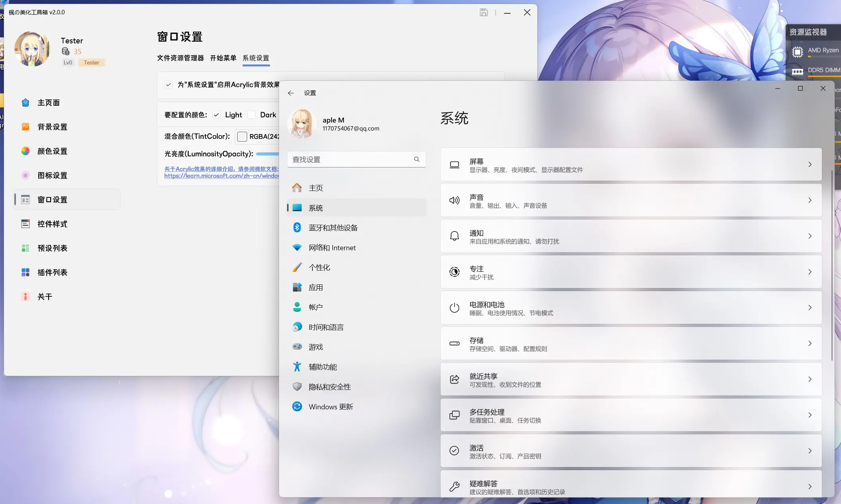841x504 pixels.
Task: Open 蓝牙和其他设备 Bluetooth icon
Action: pos(297,228)
